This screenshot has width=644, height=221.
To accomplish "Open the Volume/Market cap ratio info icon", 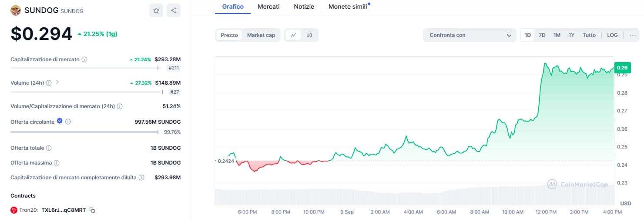I will (x=120, y=106).
